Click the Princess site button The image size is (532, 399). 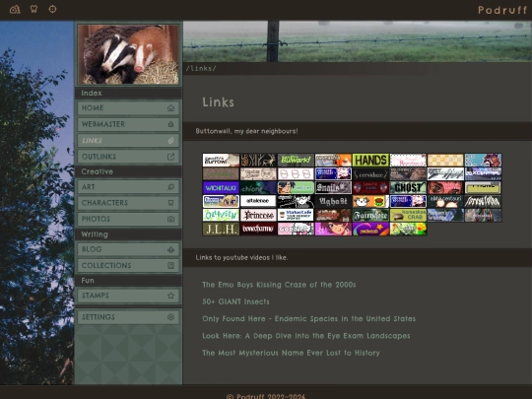point(258,215)
